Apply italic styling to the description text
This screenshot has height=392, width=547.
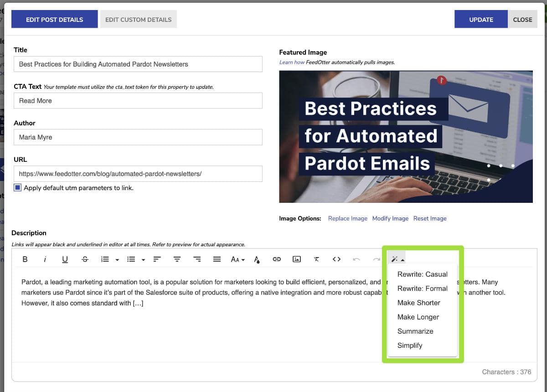45,259
